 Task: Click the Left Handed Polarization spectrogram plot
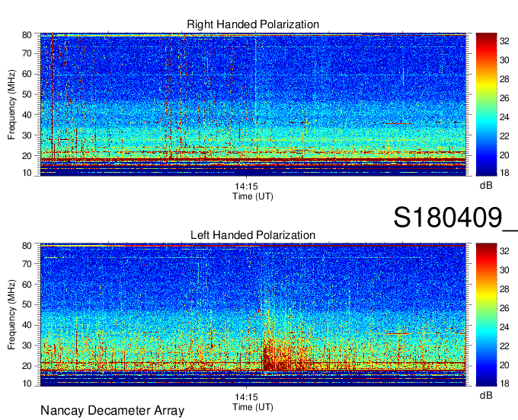click(x=253, y=315)
